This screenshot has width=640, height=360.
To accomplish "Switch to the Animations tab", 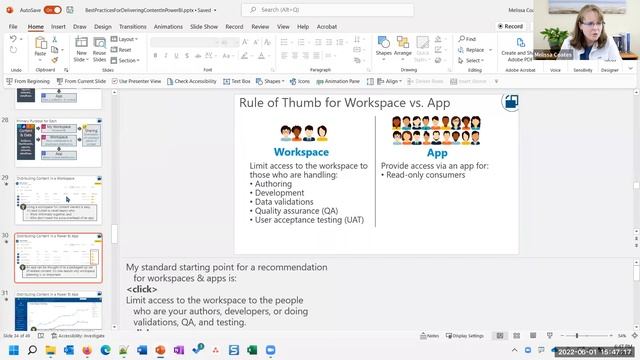I will pyautogui.click(x=168, y=27).
